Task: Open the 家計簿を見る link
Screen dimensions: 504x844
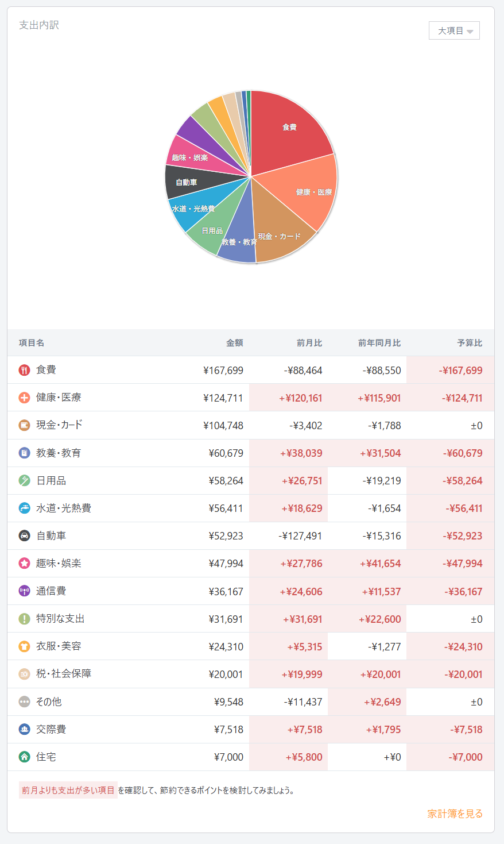Action: (455, 814)
